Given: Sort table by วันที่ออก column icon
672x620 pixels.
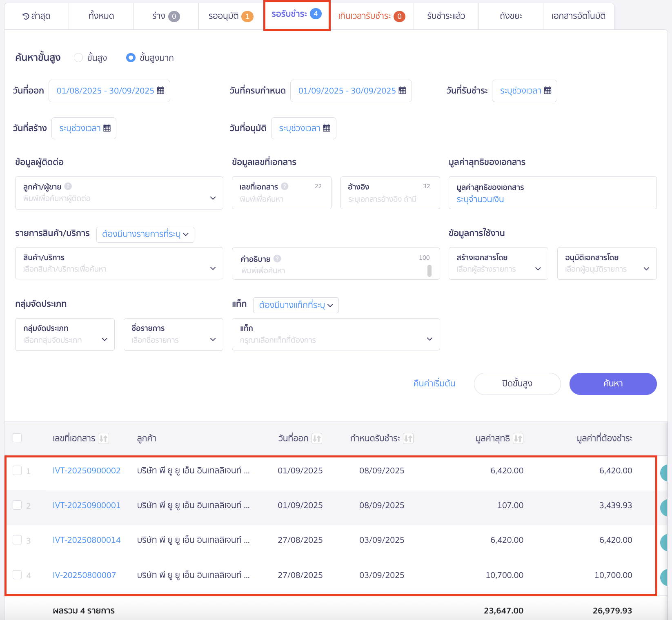Looking at the screenshot, I should click(317, 438).
